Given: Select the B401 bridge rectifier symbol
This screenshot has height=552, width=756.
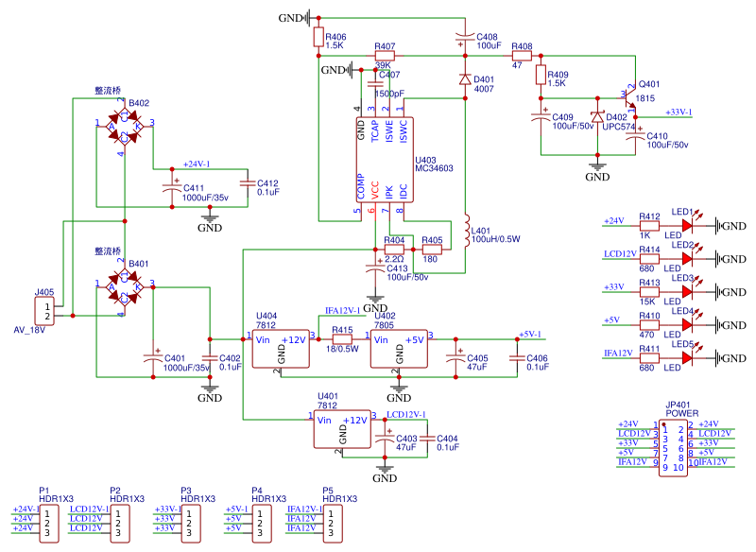Looking at the screenshot, I should coord(125,287).
